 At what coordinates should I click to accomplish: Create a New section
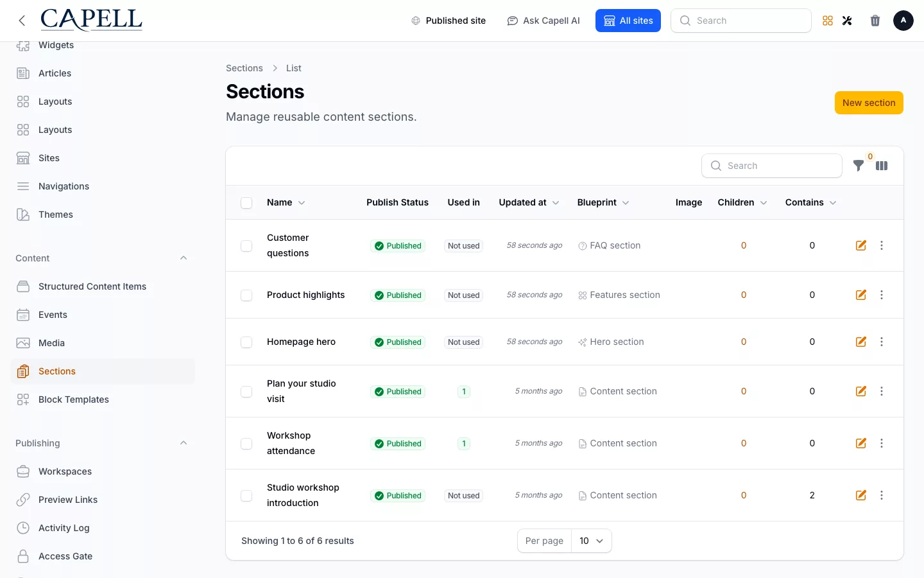(869, 103)
